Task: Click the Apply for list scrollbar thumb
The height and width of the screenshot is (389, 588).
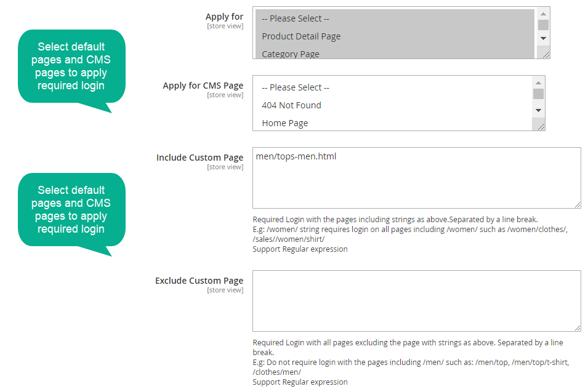Action: pyautogui.click(x=543, y=25)
